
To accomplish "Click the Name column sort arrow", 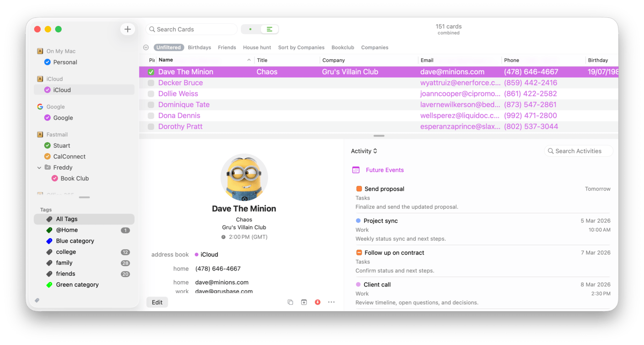I will click(x=249, y=59).
